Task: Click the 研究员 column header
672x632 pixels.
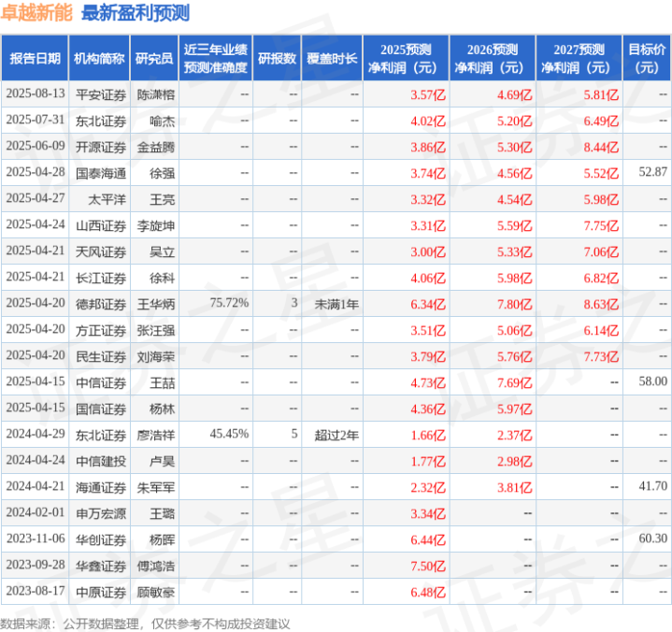Action: click(154, 58)
